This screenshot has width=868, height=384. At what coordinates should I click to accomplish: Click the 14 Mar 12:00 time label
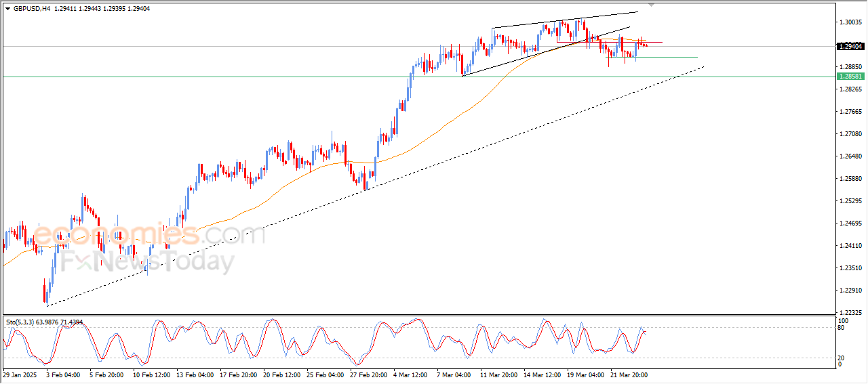click(x=542, y=374)
